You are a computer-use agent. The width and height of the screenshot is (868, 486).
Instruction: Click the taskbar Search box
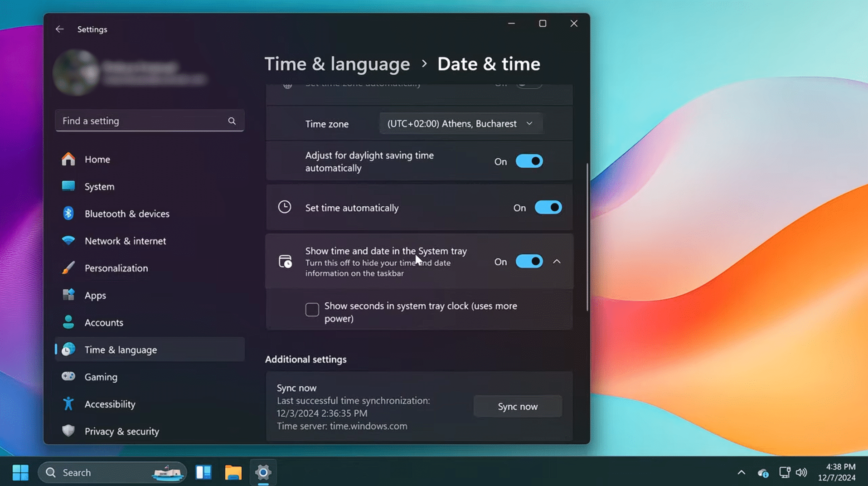point(112,472)
